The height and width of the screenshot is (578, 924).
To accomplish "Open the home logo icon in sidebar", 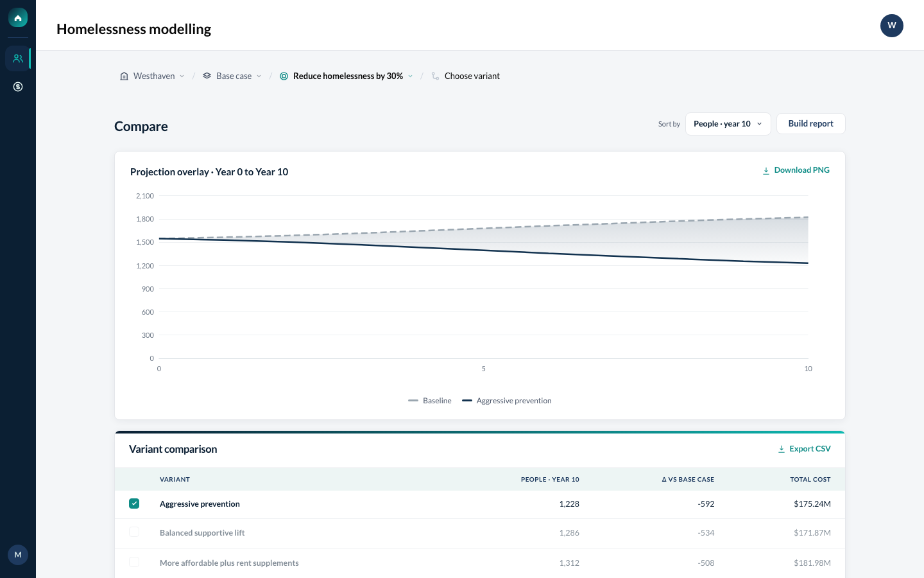I will pos(18,18).
